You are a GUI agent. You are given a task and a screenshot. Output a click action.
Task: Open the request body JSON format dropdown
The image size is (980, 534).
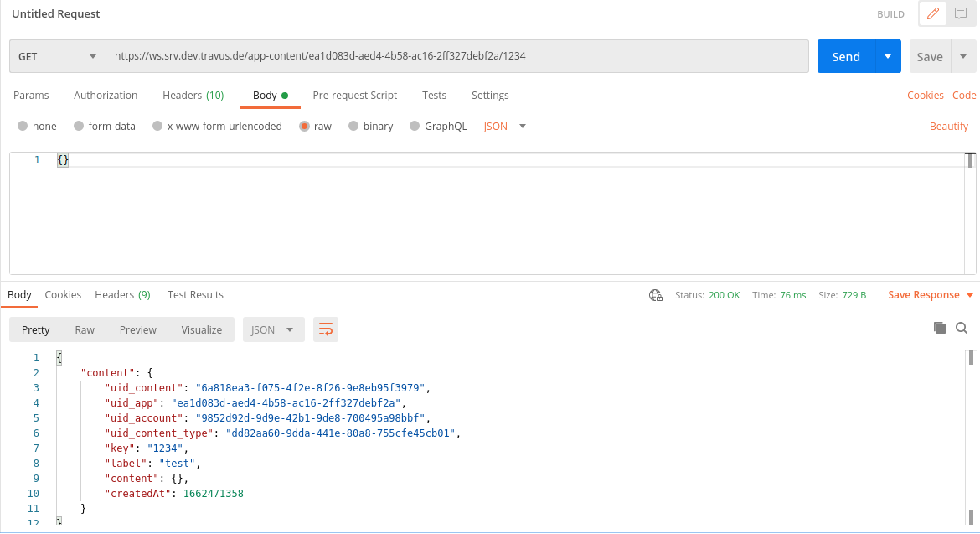click(505, 127)
